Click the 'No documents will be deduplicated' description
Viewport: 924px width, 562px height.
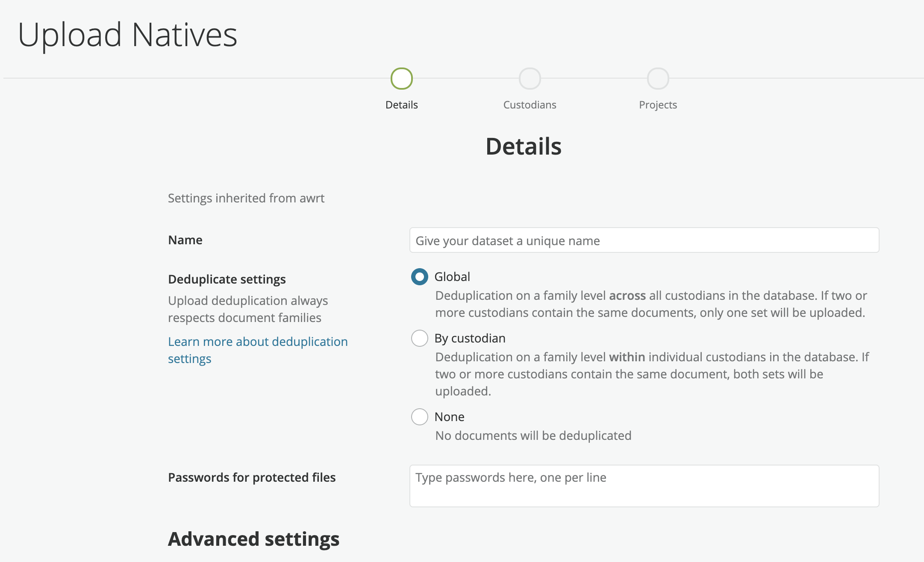(x=533, y=436)
